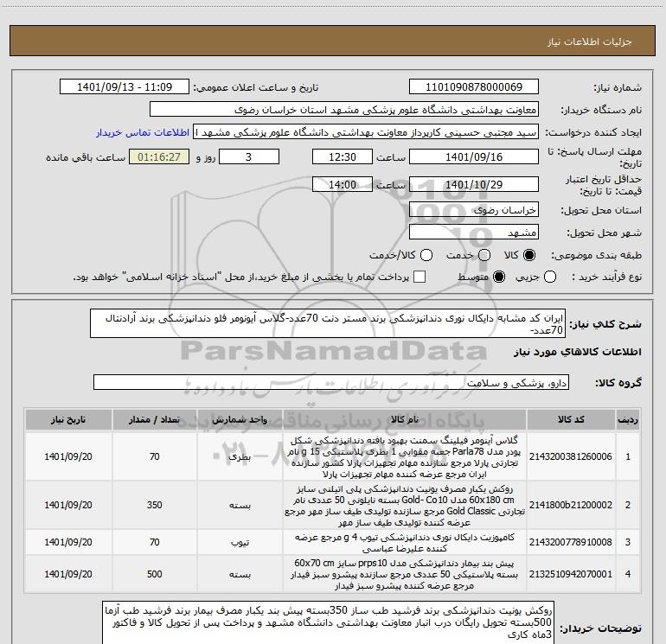Viewport: 666px width, 644px height.
Task: Click the تاریخ نیاز column header
Action: [68, 419]
